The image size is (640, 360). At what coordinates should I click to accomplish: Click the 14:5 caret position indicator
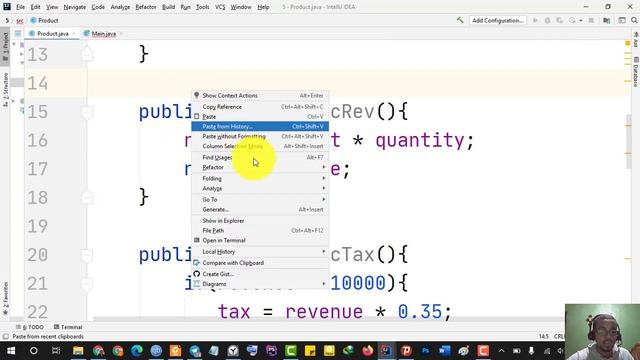[x=543, y=337]
